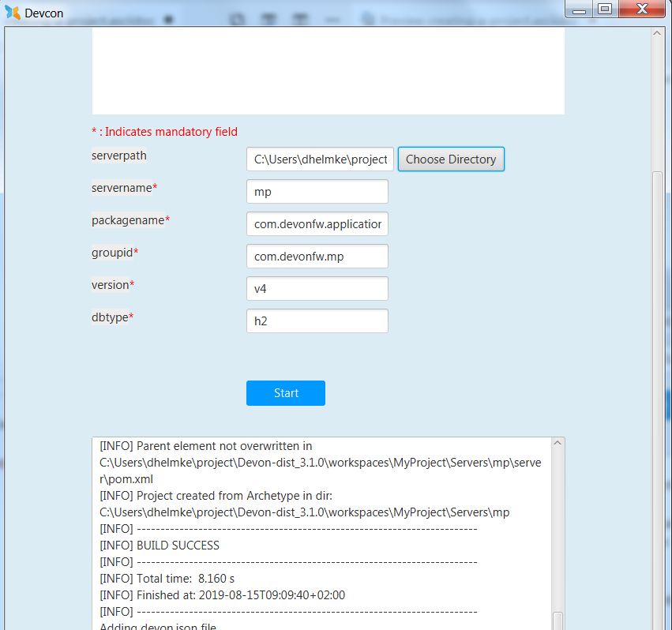672x630 pixels.
Task: Click the Devcon window title text
Action: click(43, 13)
